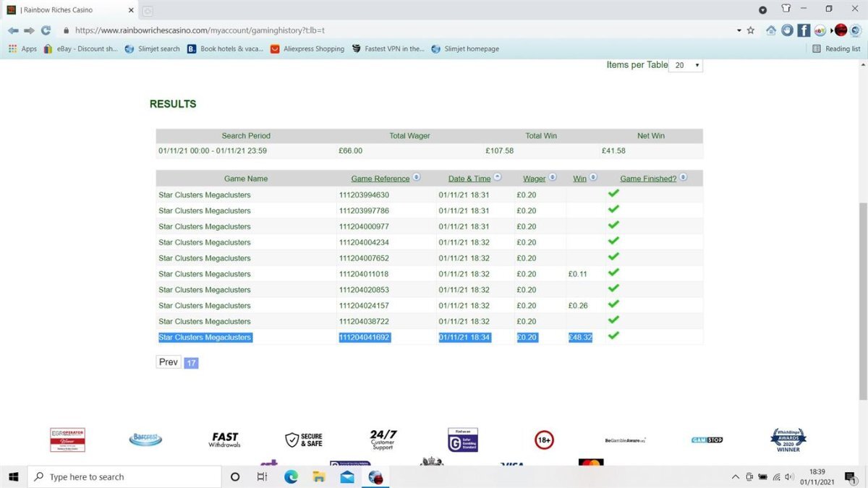Open File Explorer from the taskbar
868x488 pixels.
coord(318,477)
